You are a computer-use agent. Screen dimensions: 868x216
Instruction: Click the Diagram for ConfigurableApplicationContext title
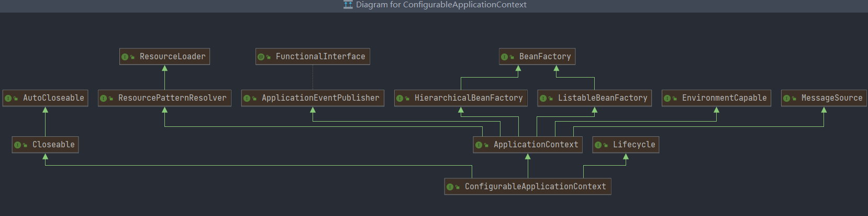(441, 5)
